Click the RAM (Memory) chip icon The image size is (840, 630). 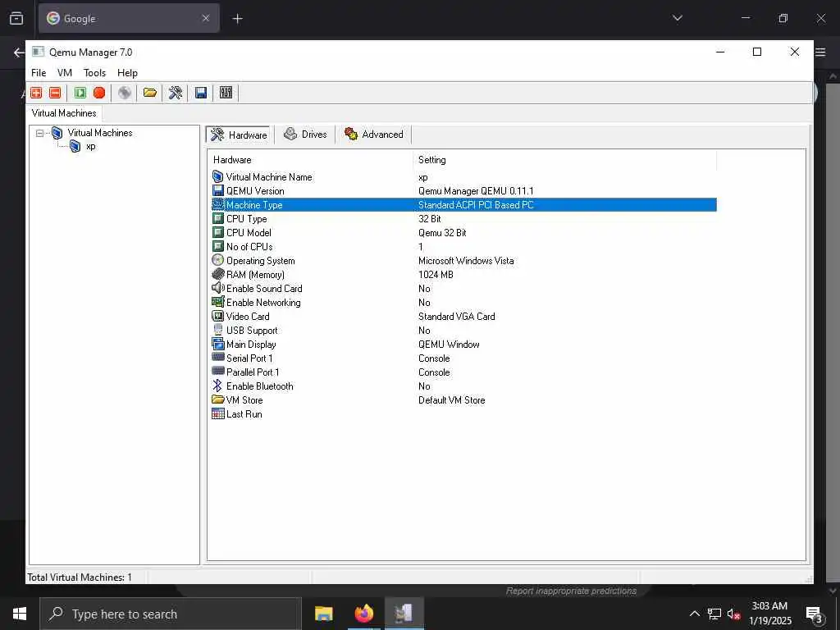click(217, 274)
